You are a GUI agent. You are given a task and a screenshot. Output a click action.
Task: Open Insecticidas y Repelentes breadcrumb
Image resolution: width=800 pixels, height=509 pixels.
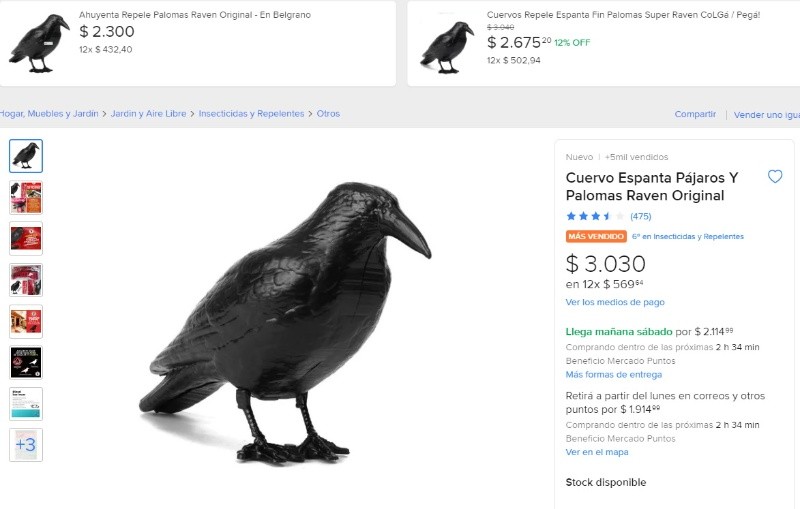(251, 114)
